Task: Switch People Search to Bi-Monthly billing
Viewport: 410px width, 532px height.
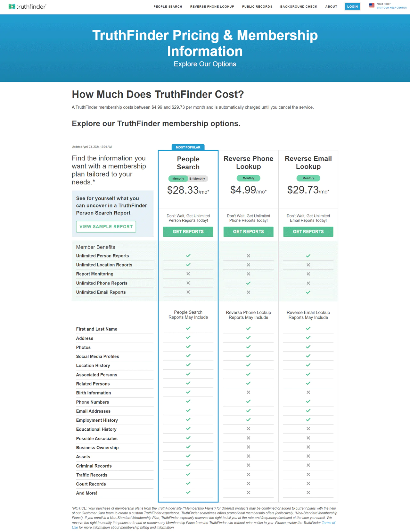Action: click(x=197, y=179)
